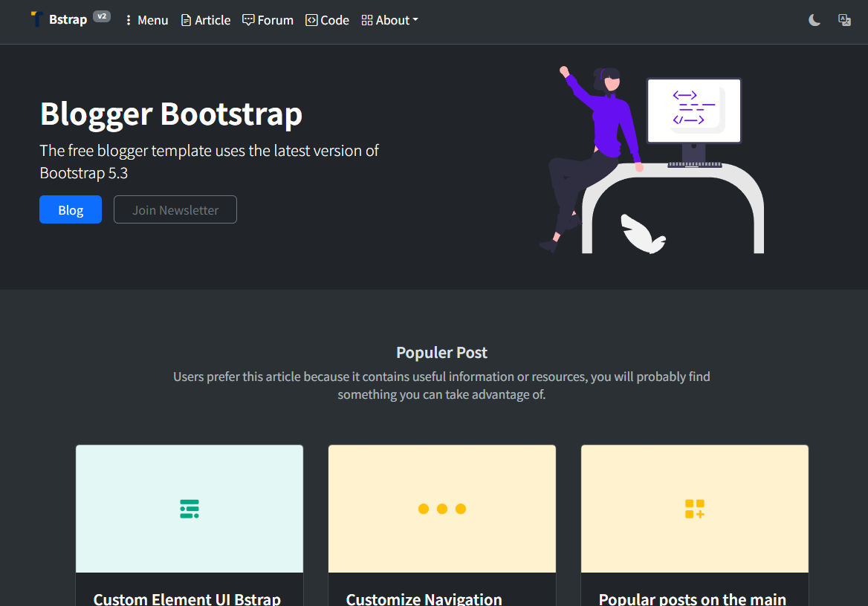Click the three-dot icon beside Menu
The width and height of the screenshot is (868, 606).
point(129,21)
